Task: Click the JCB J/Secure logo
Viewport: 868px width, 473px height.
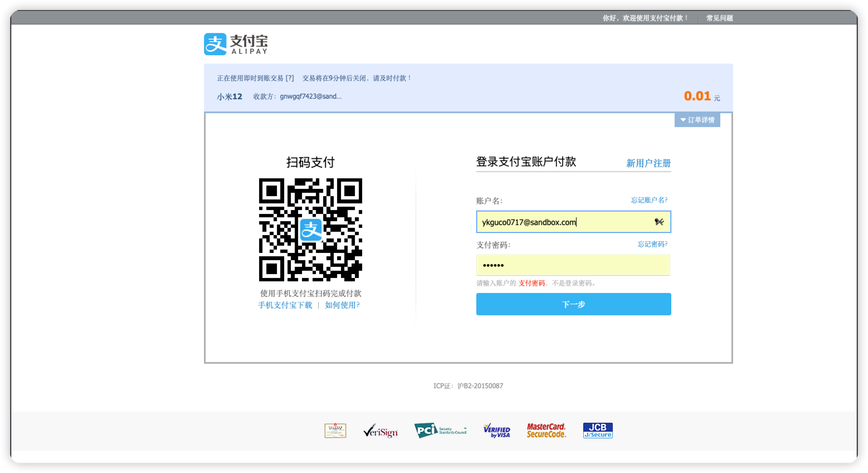Action: pos(598,430)
